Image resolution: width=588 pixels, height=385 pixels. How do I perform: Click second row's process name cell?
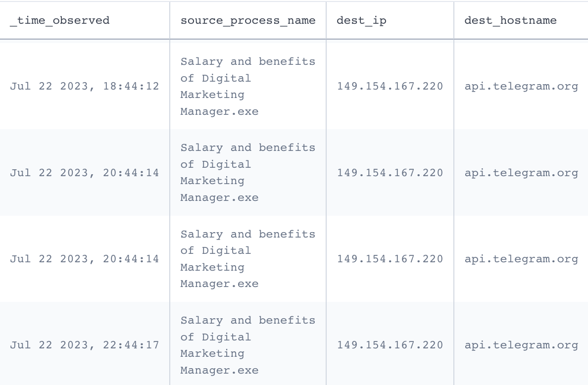pyautogui.click(x=248, y=172)
